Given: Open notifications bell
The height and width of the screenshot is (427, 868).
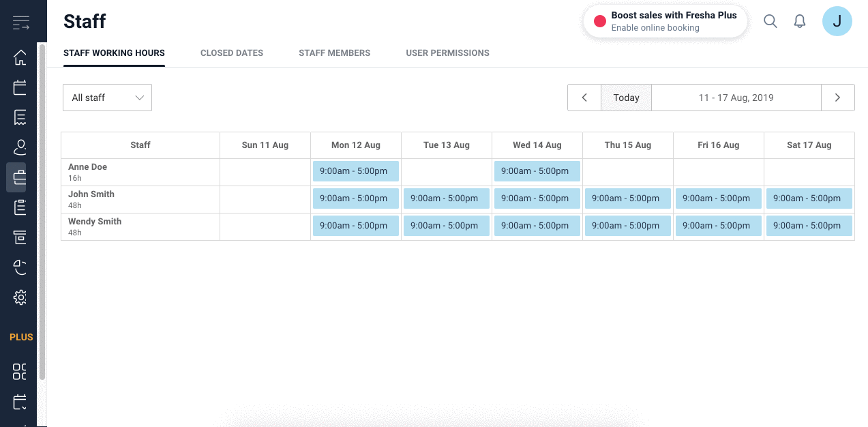Looking at the screenshot, I should click(x=800, y=21).
